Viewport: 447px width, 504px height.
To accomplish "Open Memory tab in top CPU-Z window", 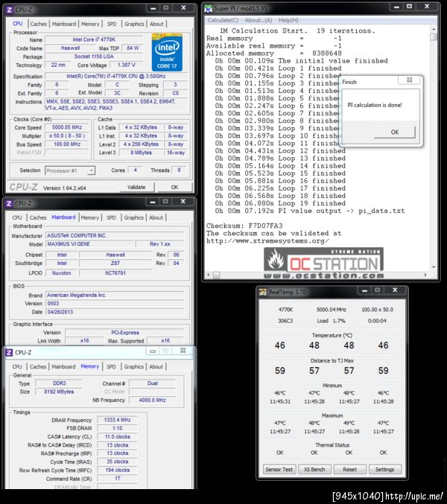I will pyautogui.click(x=90, y=24).
